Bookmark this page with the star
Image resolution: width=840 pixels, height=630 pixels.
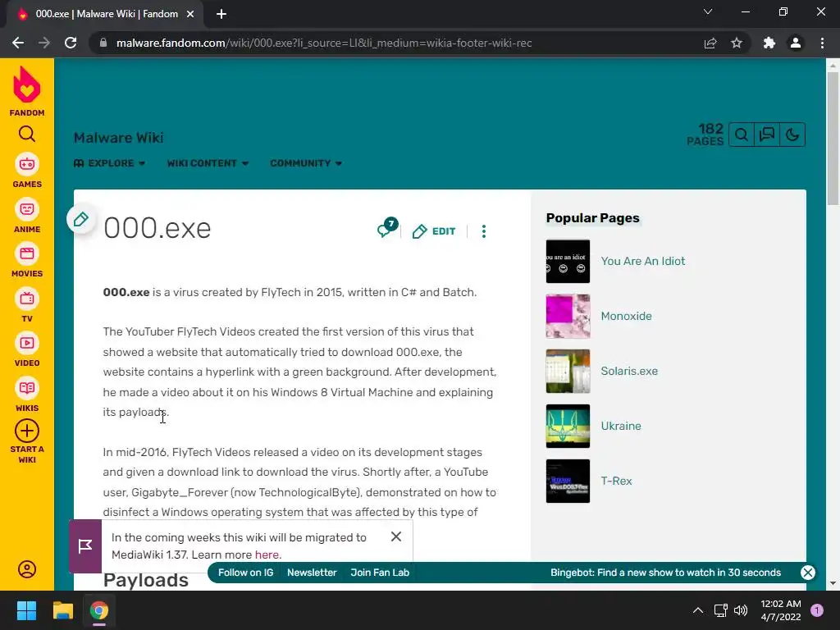pos(737,43)
